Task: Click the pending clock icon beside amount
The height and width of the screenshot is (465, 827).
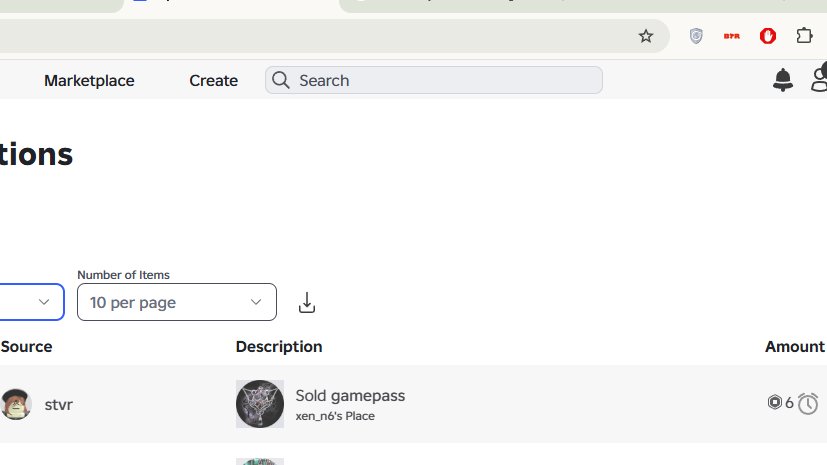Action: [807, 404]
